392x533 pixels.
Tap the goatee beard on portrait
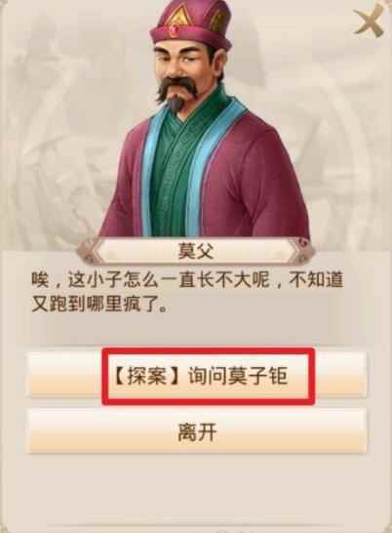[x=176, y=102]
